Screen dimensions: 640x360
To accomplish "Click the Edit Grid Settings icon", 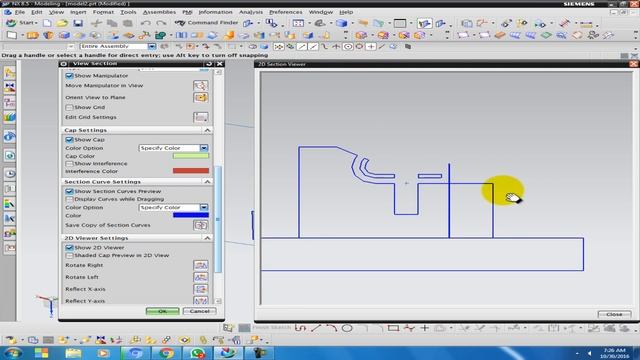I will coord(200,117).
